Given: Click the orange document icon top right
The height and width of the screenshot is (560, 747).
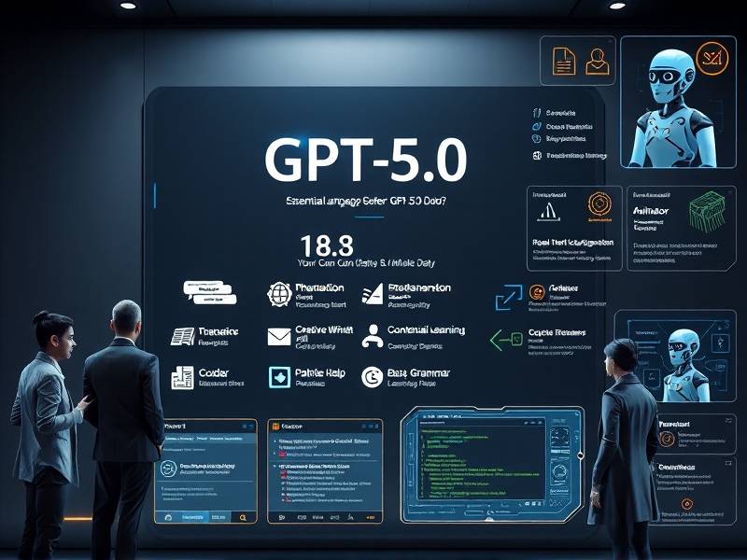Looking at the screenshot, I should point(564,61).
